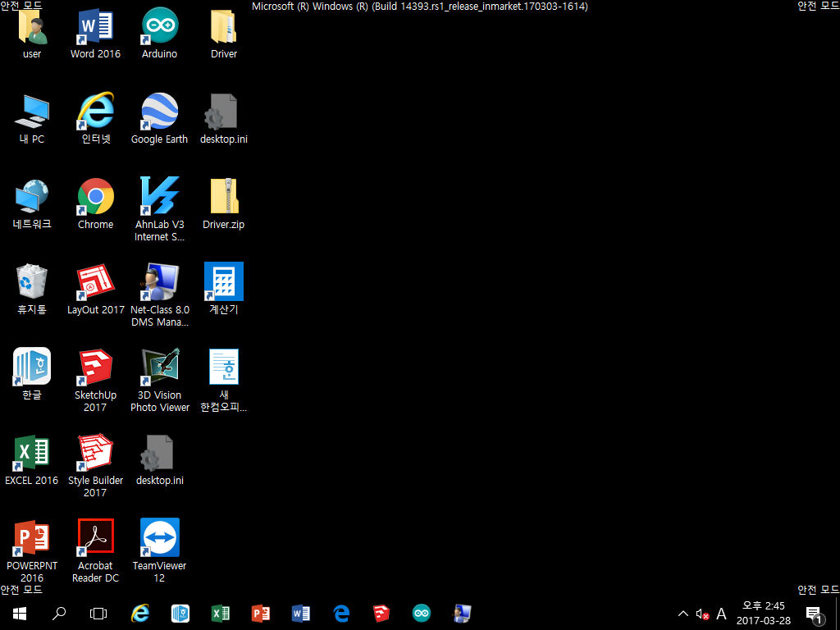Select the 휴지통 recycle bin
Screen dimensions: 840x630
32,289
